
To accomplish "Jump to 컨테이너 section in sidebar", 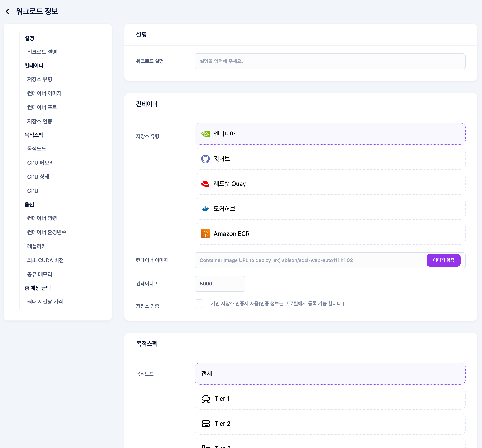I will [34, 65].
